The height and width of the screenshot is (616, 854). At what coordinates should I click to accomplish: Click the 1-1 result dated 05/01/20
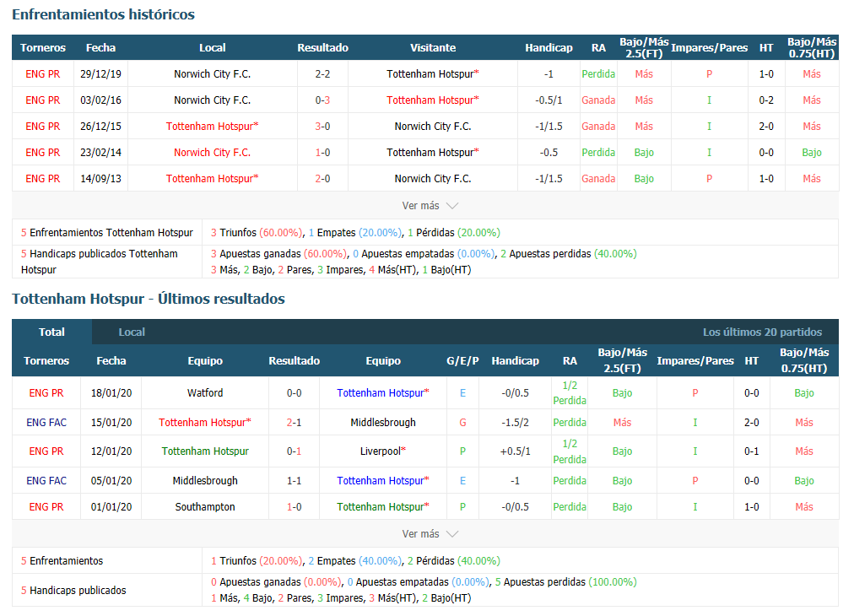click(295, 480)
